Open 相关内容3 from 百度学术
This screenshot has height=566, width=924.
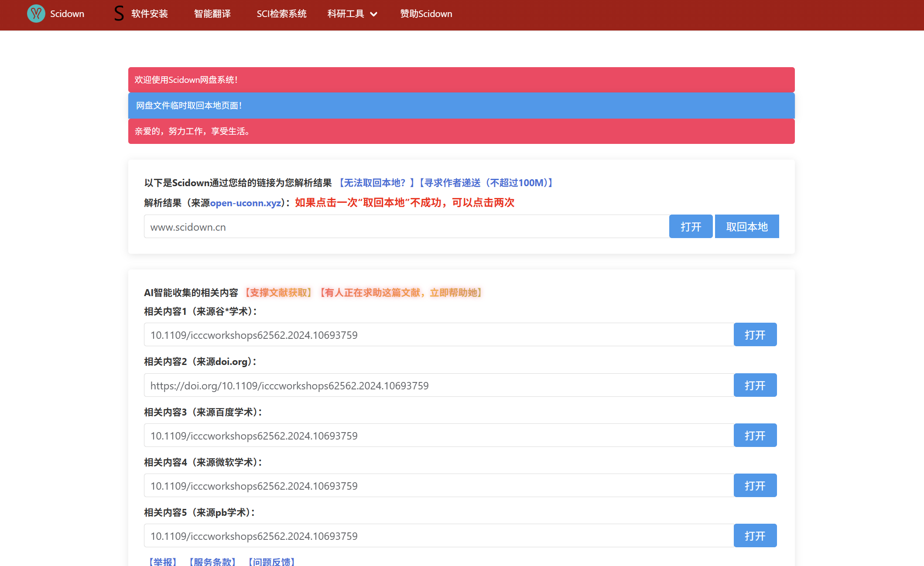tap(755, 435)
